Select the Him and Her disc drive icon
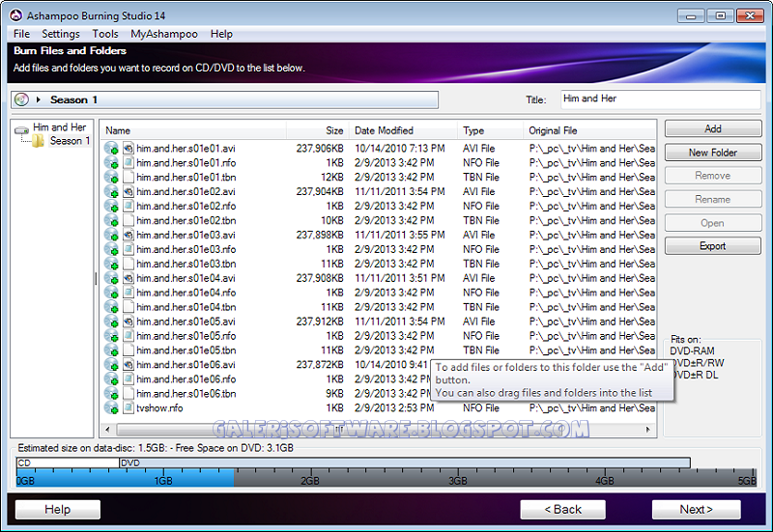 tap(21, 130)
